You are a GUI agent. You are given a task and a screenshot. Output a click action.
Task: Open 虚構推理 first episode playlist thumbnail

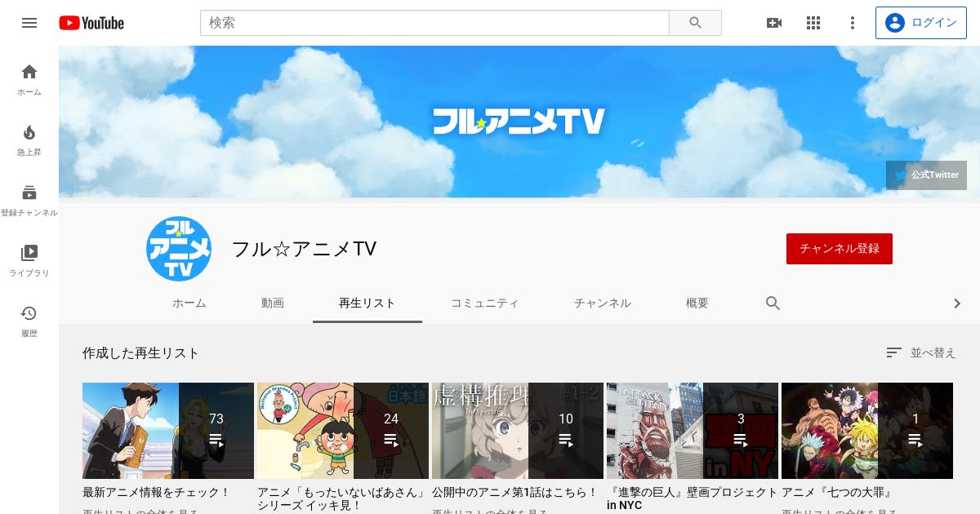[518, 431]
